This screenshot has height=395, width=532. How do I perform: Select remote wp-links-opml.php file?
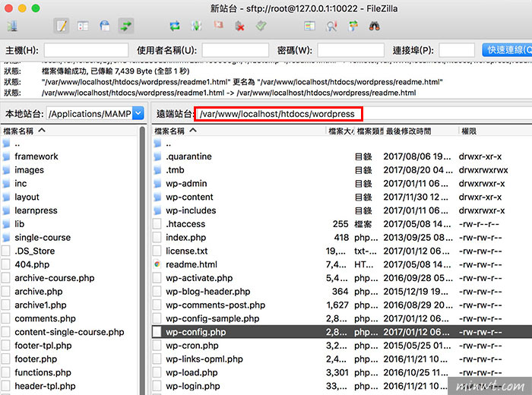(x=204, y=359)
